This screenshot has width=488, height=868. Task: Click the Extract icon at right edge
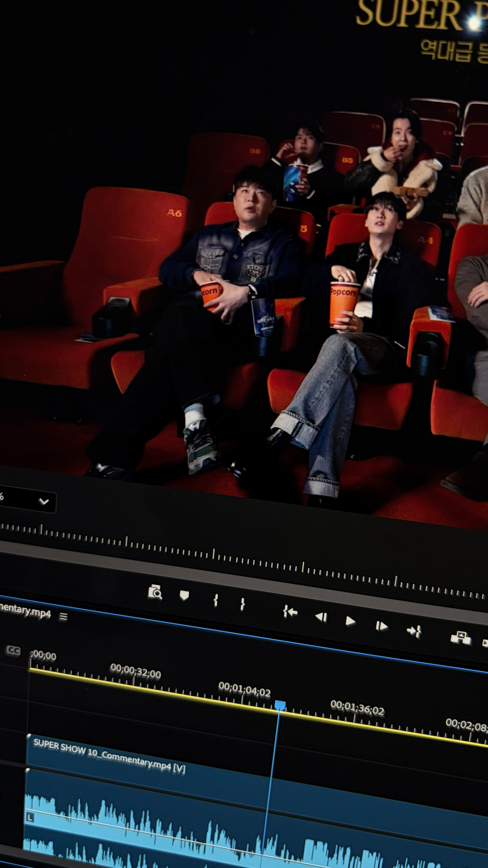pos(485,643)
